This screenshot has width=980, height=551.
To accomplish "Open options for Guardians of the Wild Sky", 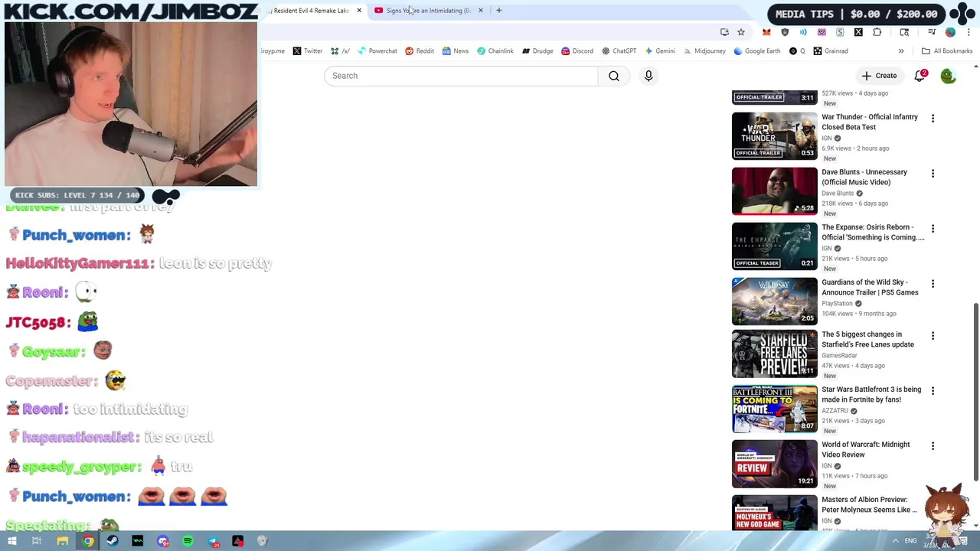I will 933,284.
